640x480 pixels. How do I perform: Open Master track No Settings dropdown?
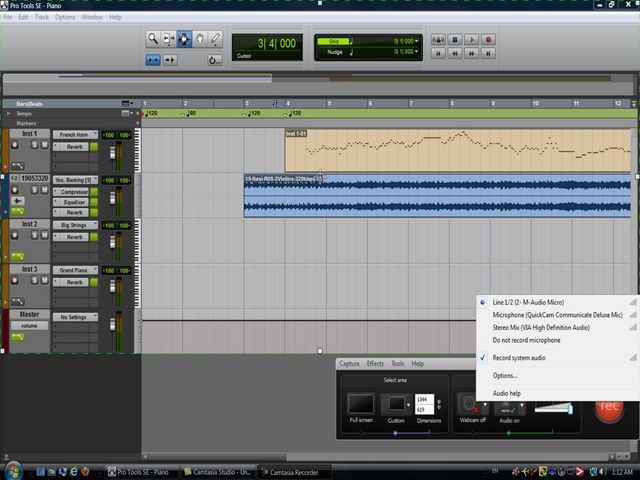pyautogui.click(x=75, y=316)
